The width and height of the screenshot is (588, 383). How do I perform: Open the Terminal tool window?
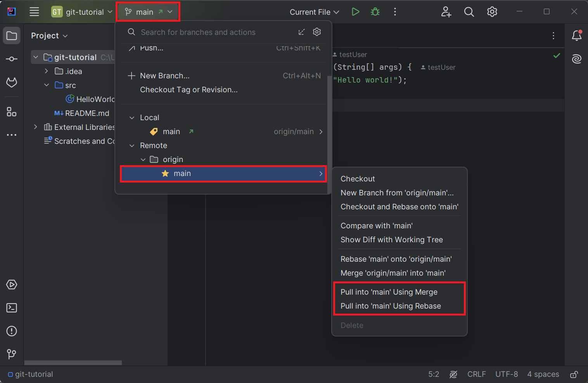click(12, 307)
